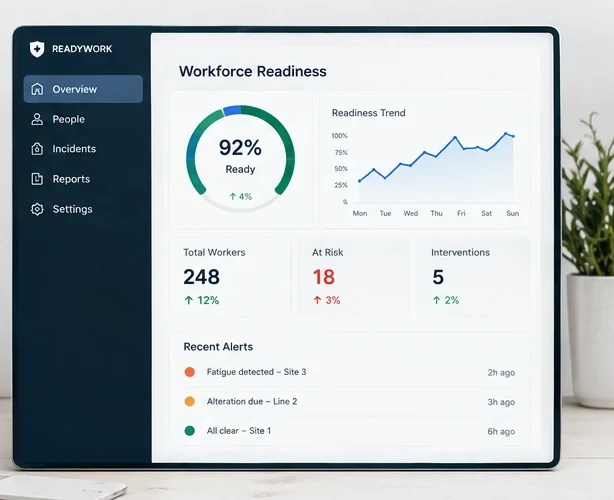Click the Thu label on chart axis

pyautogui.click(x=436, y=213)
